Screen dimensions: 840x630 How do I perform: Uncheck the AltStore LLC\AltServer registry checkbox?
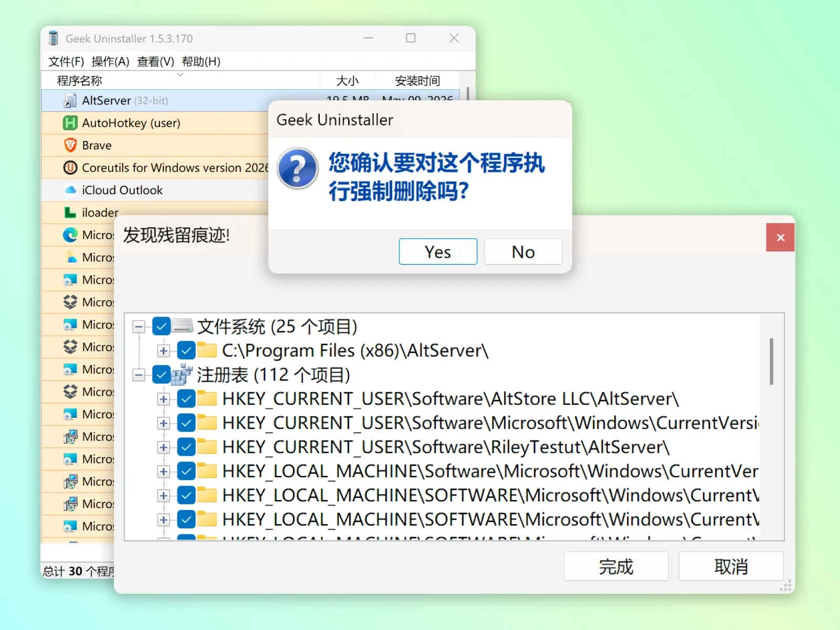186,398
